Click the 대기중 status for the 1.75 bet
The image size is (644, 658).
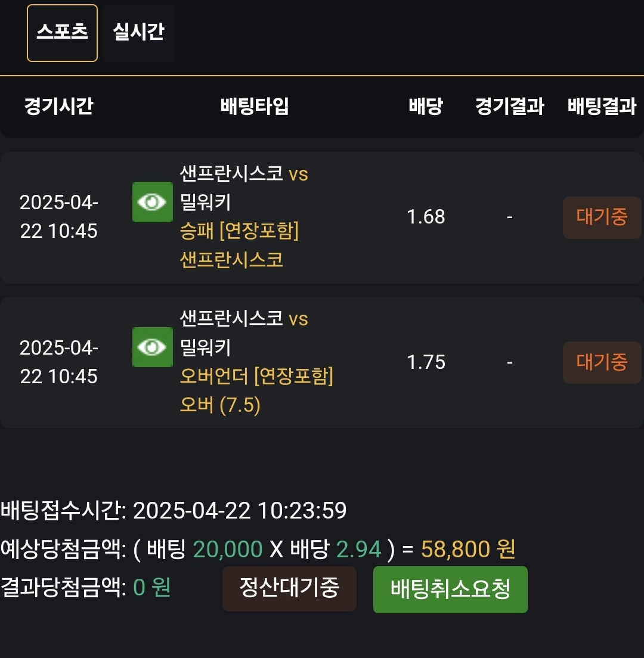[x=602, y=362]
